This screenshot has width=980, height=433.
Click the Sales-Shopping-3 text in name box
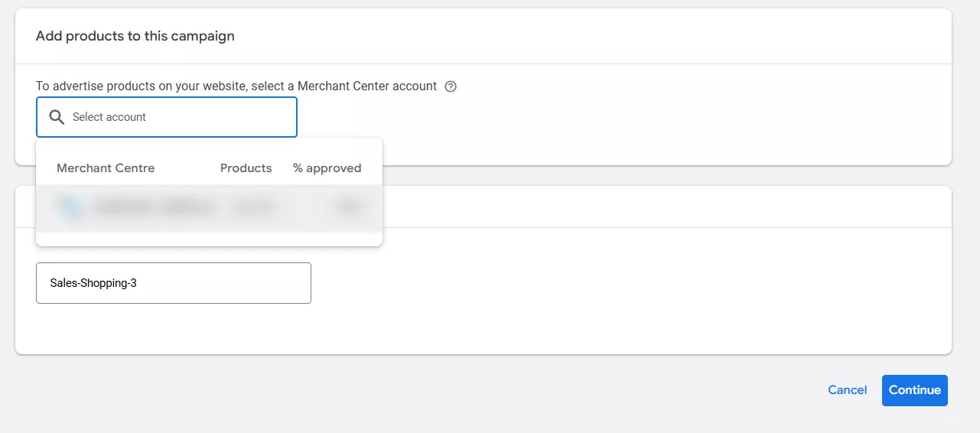[93, 283]
